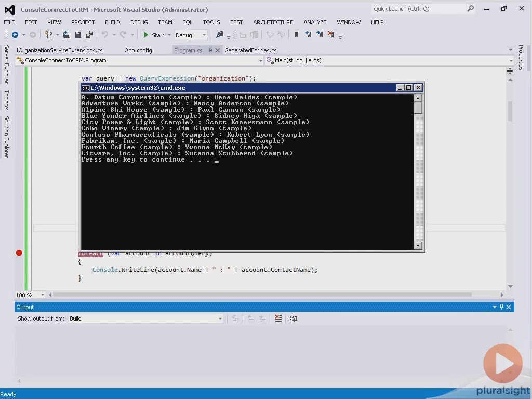
Task: Click the editor horizontal scrollbar thumb
Action: click(x=263, y=295)
